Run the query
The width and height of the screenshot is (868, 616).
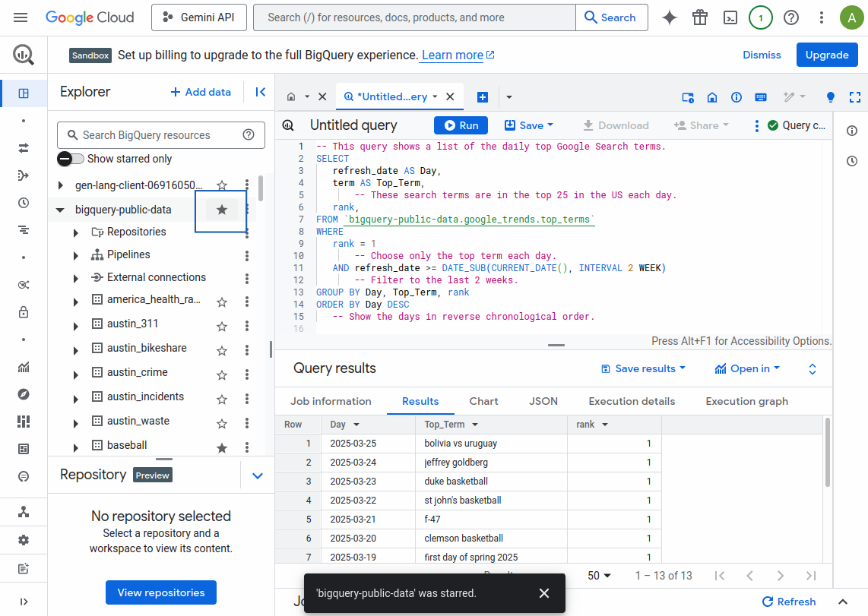tap(461, 125)
